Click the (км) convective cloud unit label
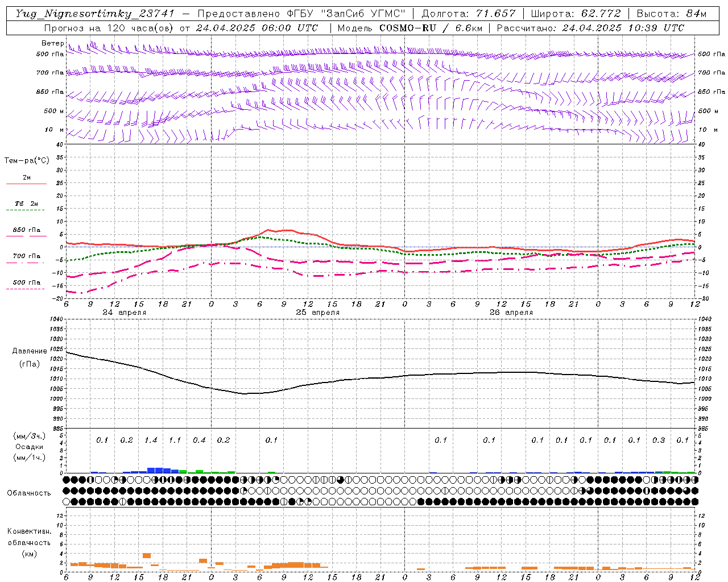Image resolution: width=728 pixels, height=582 pixels. (x=29, y=554)
